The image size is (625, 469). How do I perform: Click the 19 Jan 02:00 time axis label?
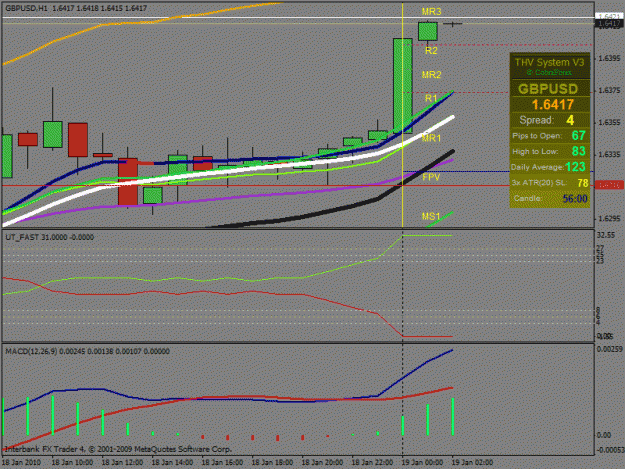click(472, 463)
